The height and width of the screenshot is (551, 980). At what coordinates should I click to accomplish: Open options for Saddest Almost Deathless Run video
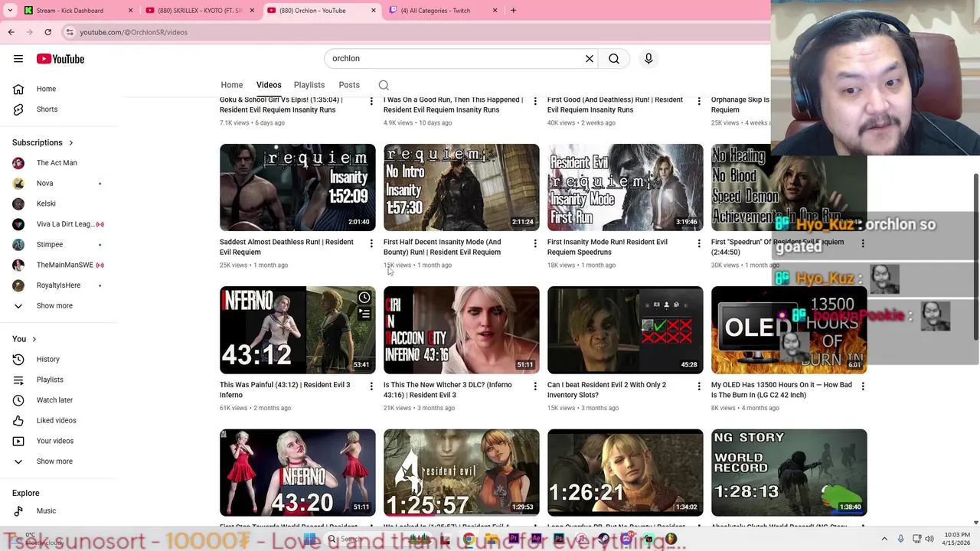[x=371, y=243]
